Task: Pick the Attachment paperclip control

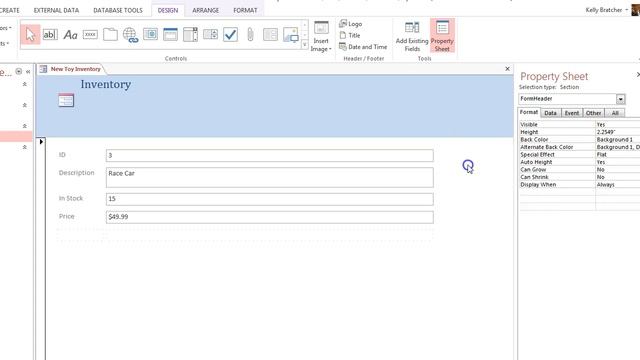Action: [250, 35]
